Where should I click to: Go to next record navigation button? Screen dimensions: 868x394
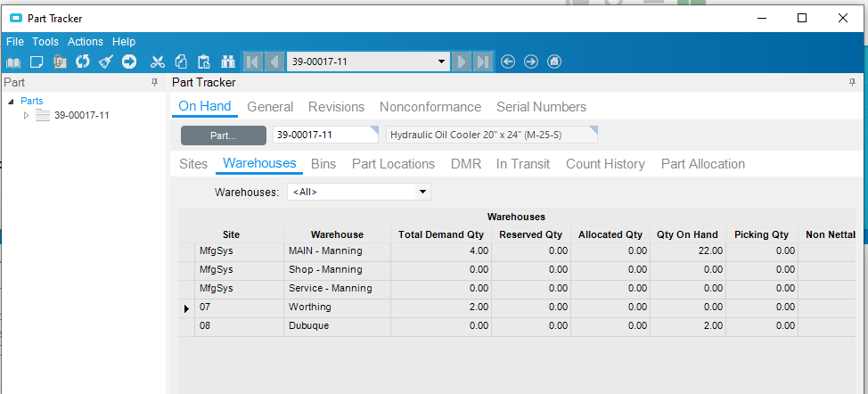(x=462, y=62)
